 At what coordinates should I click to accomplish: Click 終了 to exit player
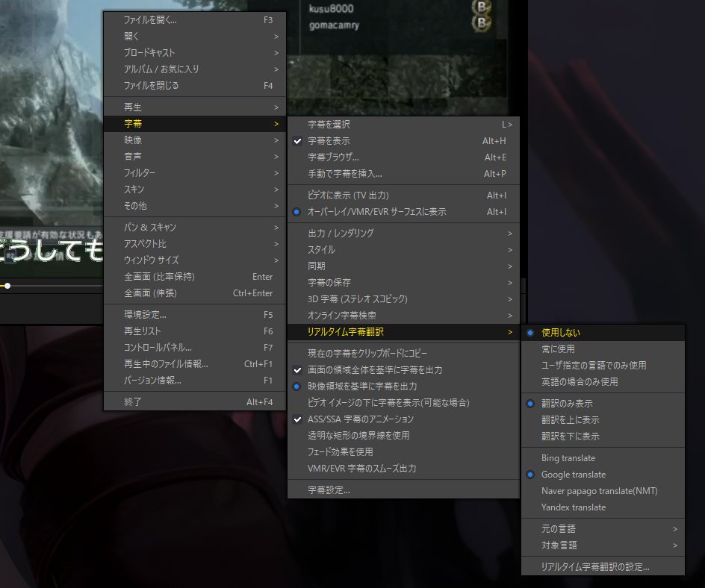click(x=195, y=402)
